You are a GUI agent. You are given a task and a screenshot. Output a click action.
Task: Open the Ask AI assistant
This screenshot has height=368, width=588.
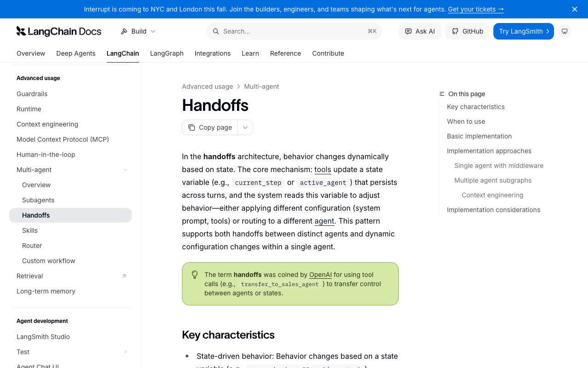click(x=420, y=31)
